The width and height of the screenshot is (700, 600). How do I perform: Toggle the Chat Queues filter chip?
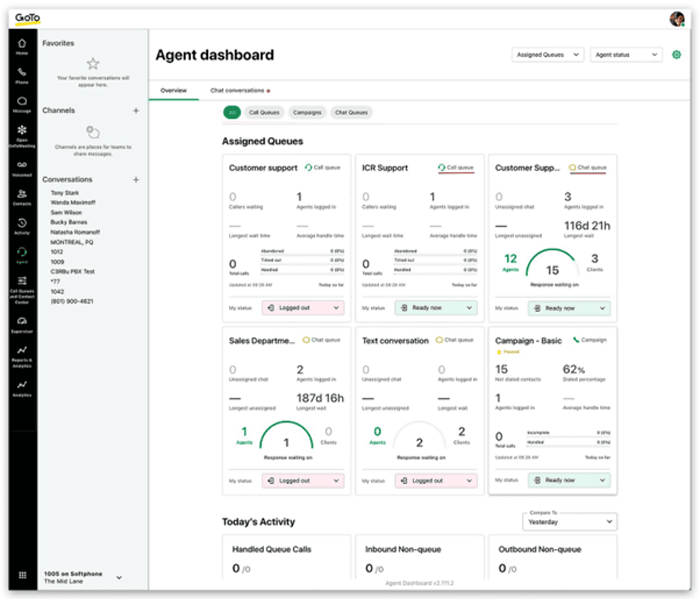351,112
